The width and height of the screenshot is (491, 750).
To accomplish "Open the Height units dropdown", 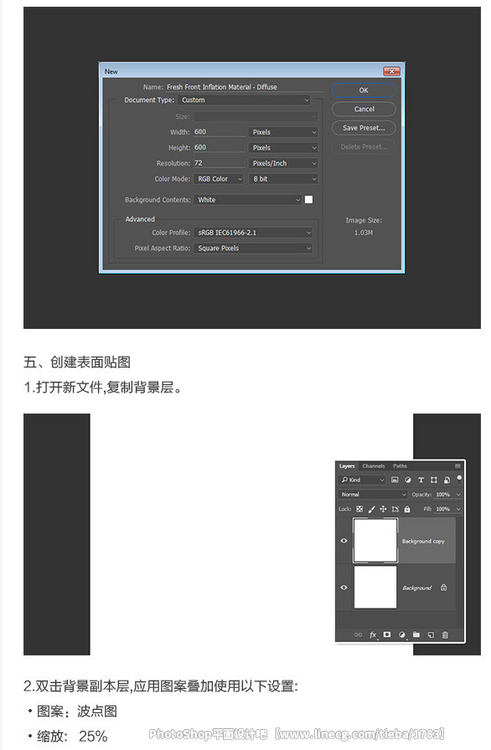I will click(x=283, y=147).
